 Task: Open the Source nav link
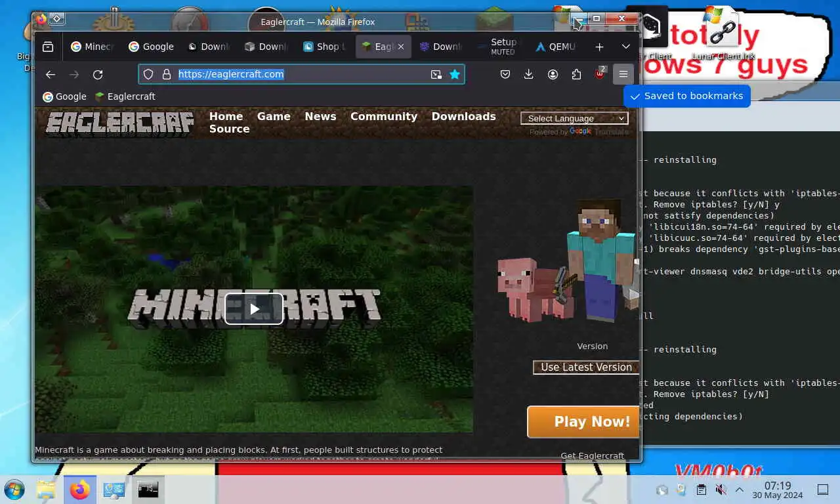point(229,129)
